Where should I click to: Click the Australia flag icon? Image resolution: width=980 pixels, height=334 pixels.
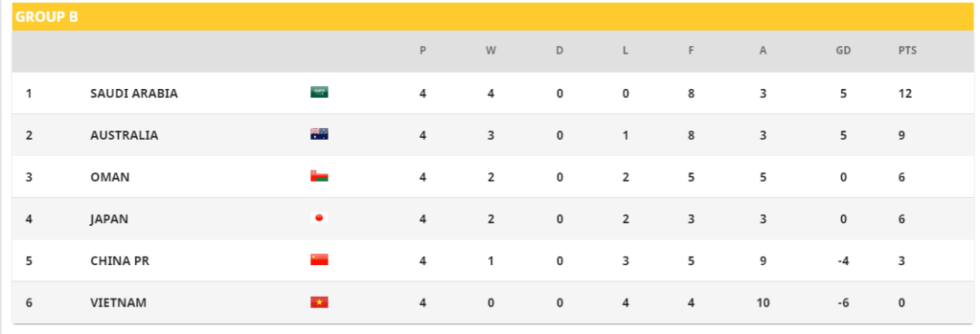pos(319,134)
